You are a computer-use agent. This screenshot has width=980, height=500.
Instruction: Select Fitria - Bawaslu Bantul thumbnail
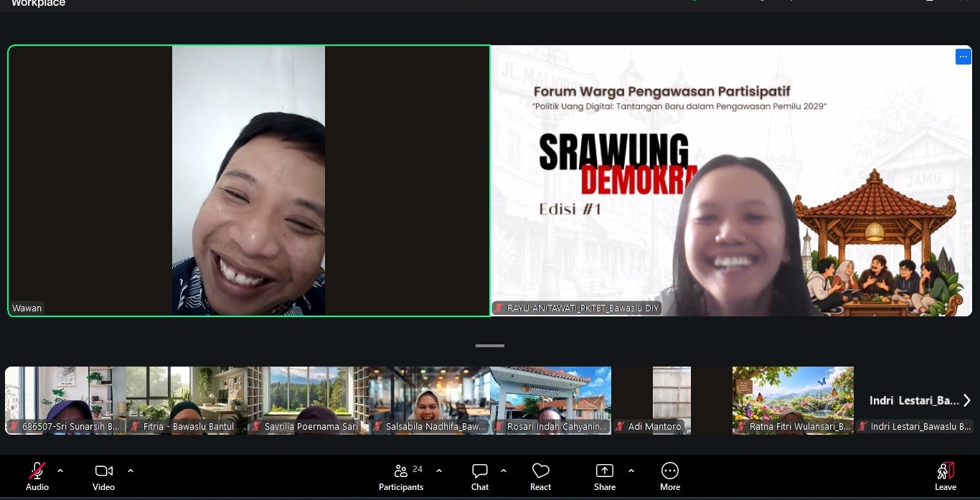tap(187, 400)
